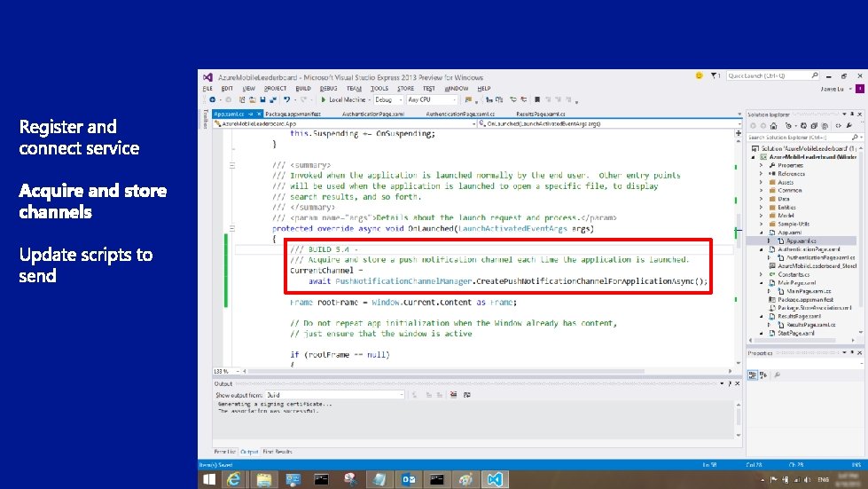Open the BUILD menu
This screenshot has height=489, width=868.
pyautogui.click(x=303, y=89)
